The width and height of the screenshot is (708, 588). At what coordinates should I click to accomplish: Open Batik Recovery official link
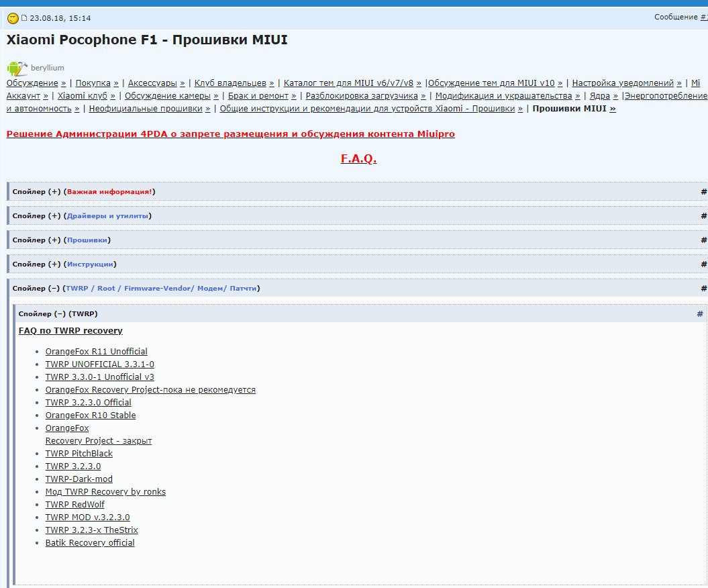(x=90, y=543)
